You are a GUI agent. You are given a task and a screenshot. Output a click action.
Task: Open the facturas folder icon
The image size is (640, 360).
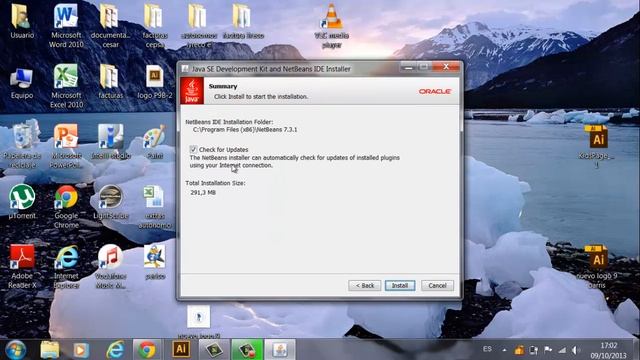(110, 82)
